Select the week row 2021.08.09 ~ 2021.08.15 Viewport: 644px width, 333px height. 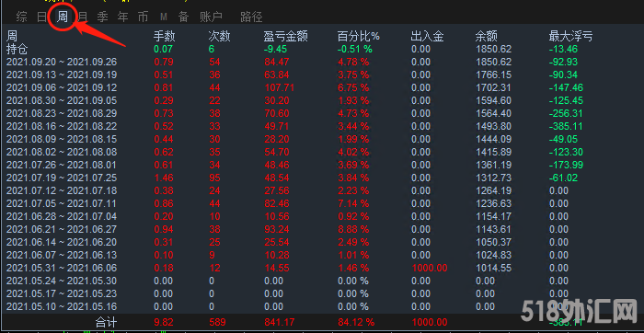(62, 139)
